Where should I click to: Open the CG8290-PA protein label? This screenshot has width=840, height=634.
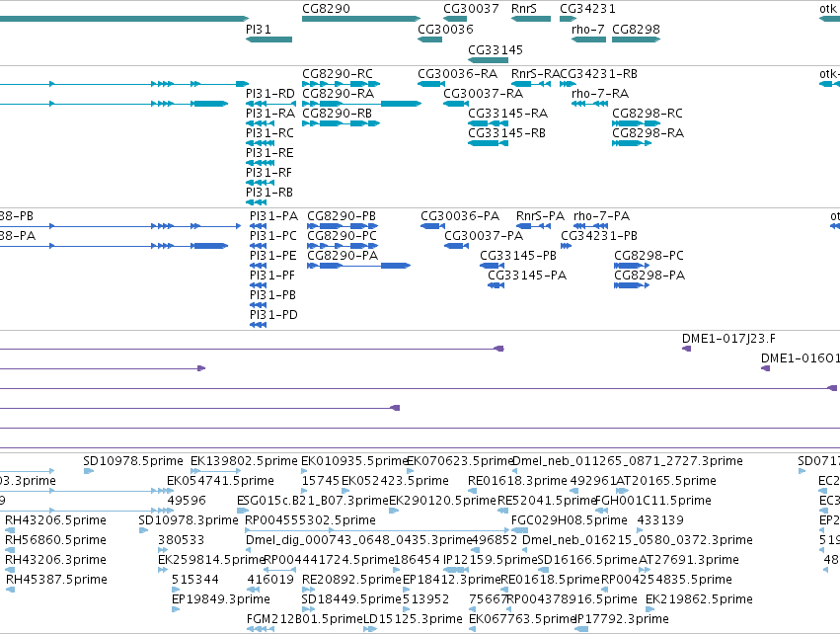coord(343,256)
